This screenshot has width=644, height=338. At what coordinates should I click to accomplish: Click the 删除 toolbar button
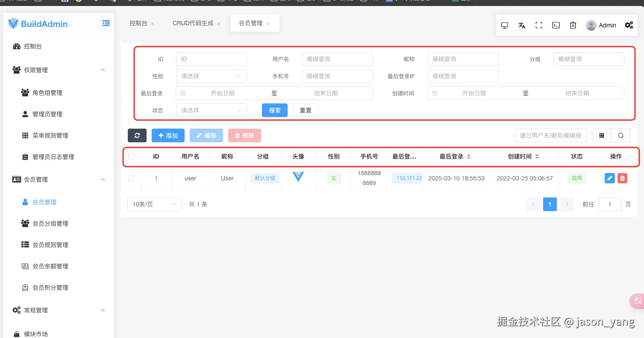[244, 135]
